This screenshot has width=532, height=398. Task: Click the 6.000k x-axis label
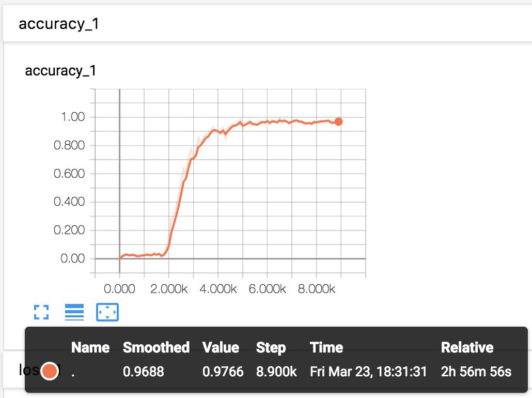click(x=268, y=289)
